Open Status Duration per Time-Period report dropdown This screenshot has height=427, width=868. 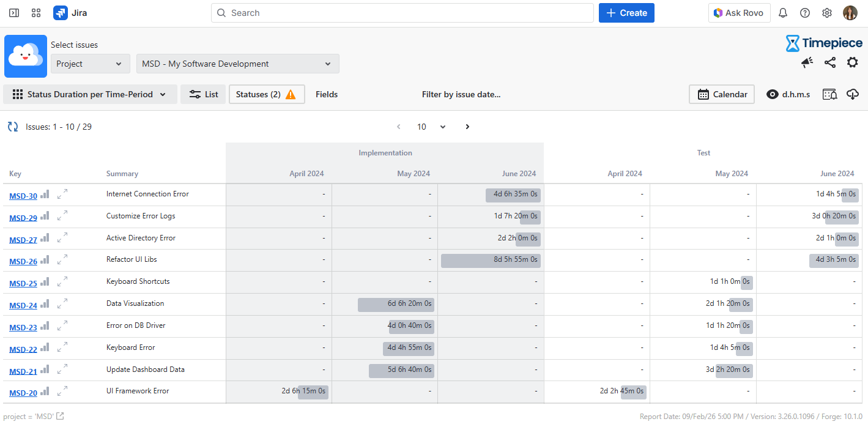(90, 94)
